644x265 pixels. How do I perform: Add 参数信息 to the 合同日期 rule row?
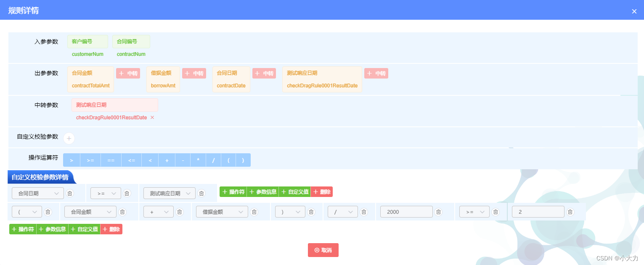click(x=263, y=192)
